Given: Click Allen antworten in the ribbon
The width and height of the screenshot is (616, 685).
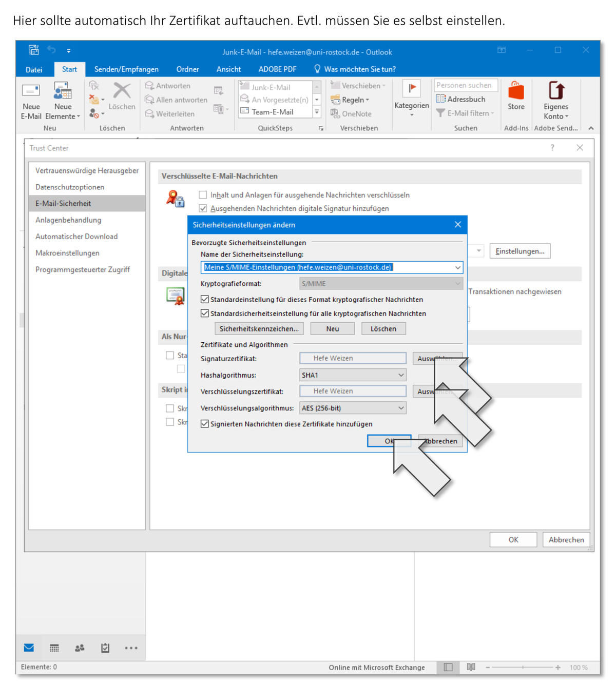Looking at the screenshot, I should (x=176, y=100).
